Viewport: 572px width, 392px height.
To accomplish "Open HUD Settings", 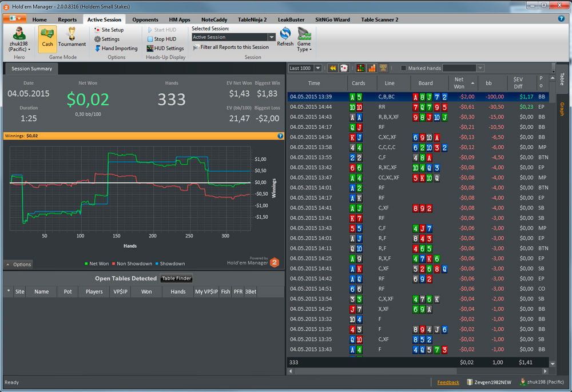I will click(165, 48).
